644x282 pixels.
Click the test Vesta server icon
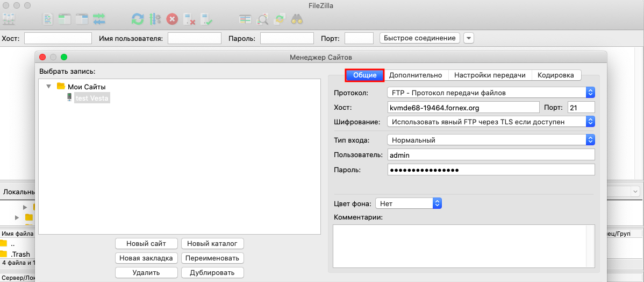(69, 98)
